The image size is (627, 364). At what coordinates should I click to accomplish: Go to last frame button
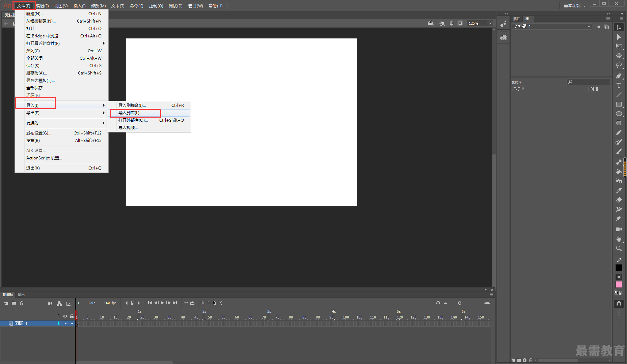[x=175, y=303]
